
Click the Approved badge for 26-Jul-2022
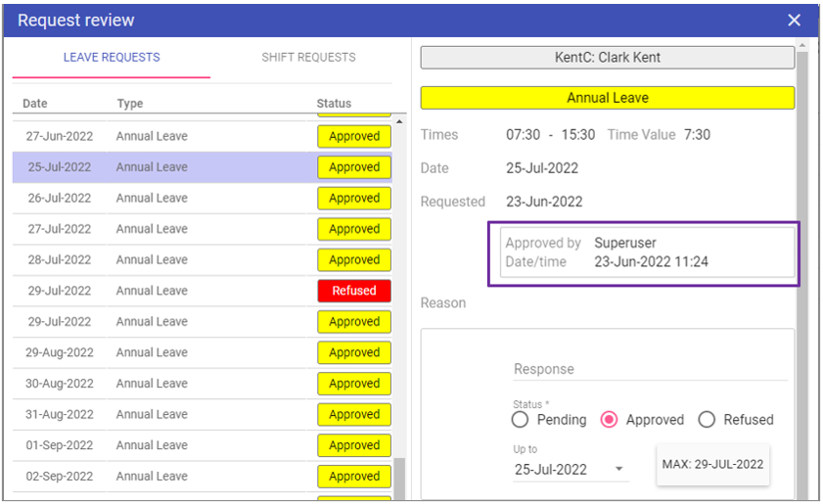pos(353,198)
